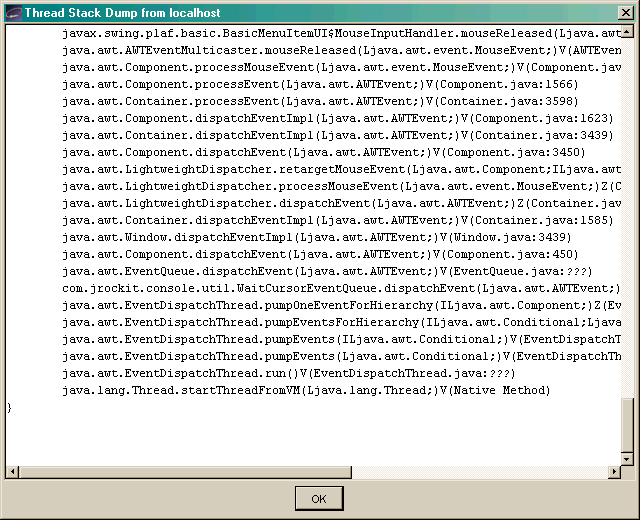Click the line ending Container.java:3439

tap(338, 136)
